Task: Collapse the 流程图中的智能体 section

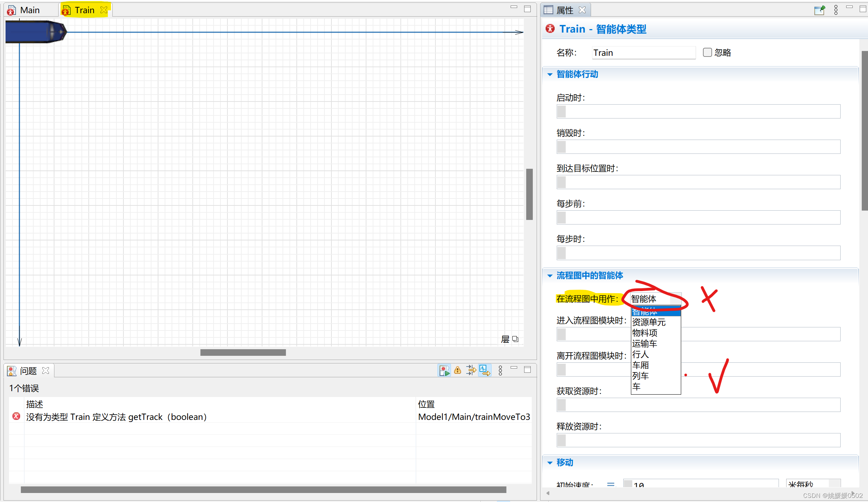Action: pos(549,275)
